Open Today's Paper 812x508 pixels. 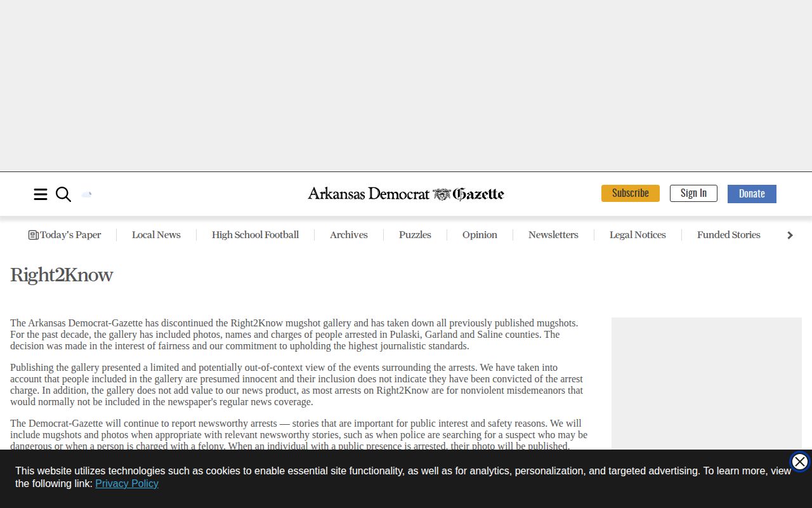(x=65, y=235)
